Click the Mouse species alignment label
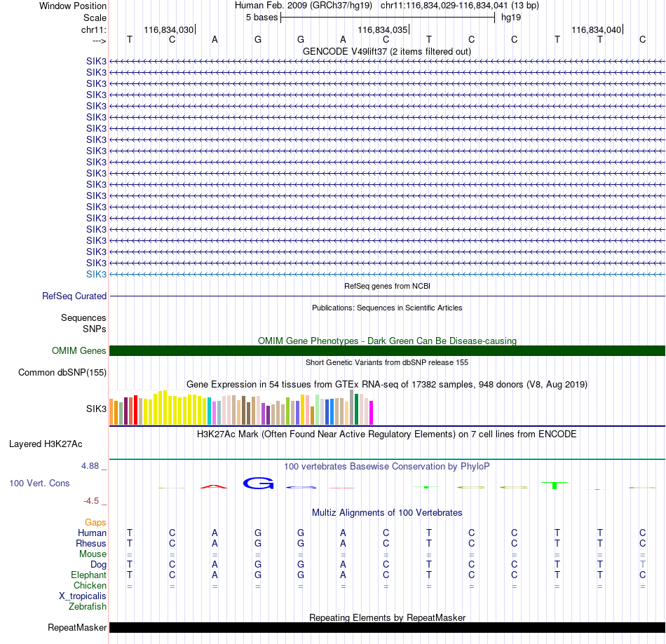The height and width of the screenshot is (644, 666). [93, 554]
